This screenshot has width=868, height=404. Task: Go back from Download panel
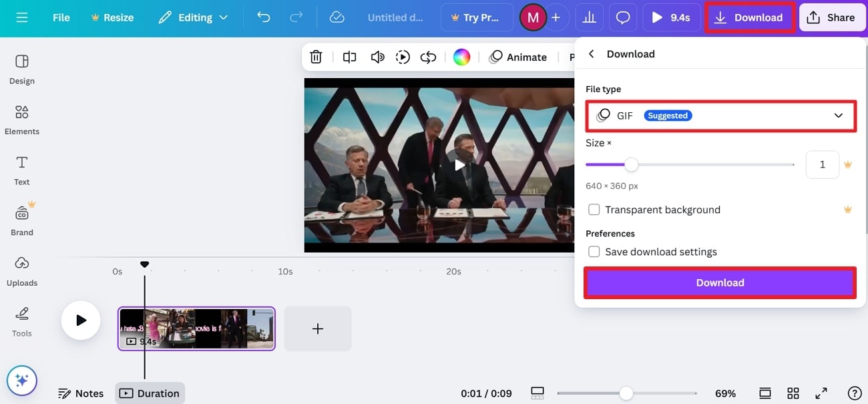592,54
